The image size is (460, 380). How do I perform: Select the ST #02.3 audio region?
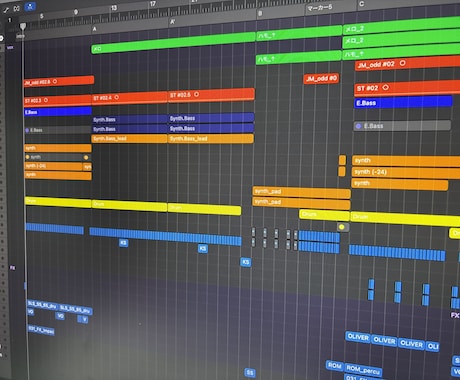coord(58,100)
